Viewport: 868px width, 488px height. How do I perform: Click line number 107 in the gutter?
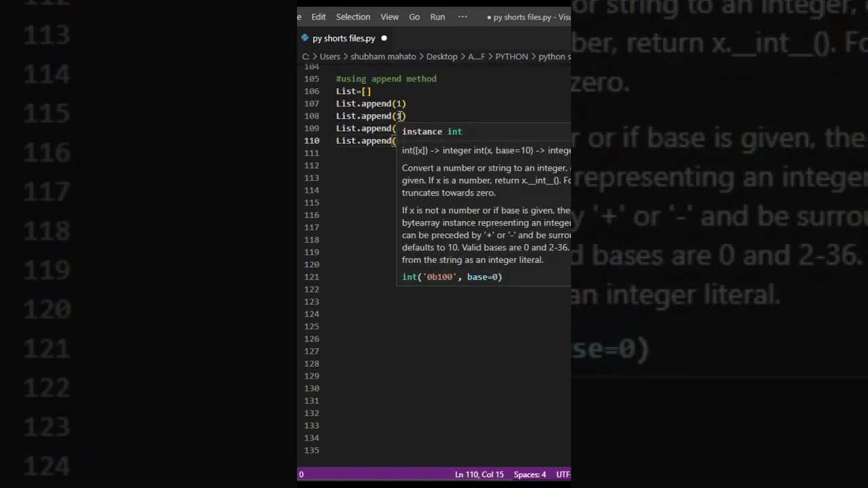pos(311,104)
